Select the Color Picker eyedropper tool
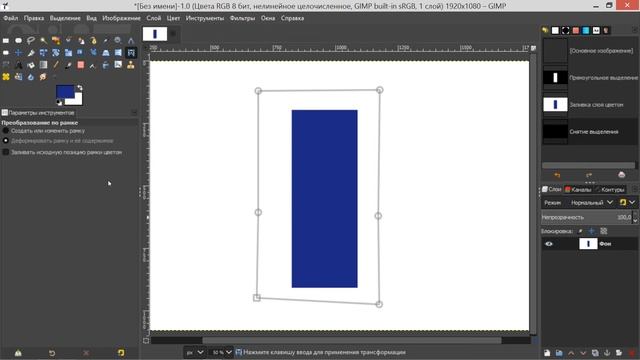 point(106,40)
